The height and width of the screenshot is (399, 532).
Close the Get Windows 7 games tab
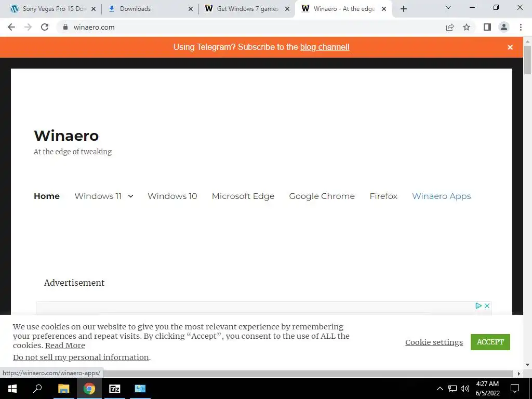point(287,9)
